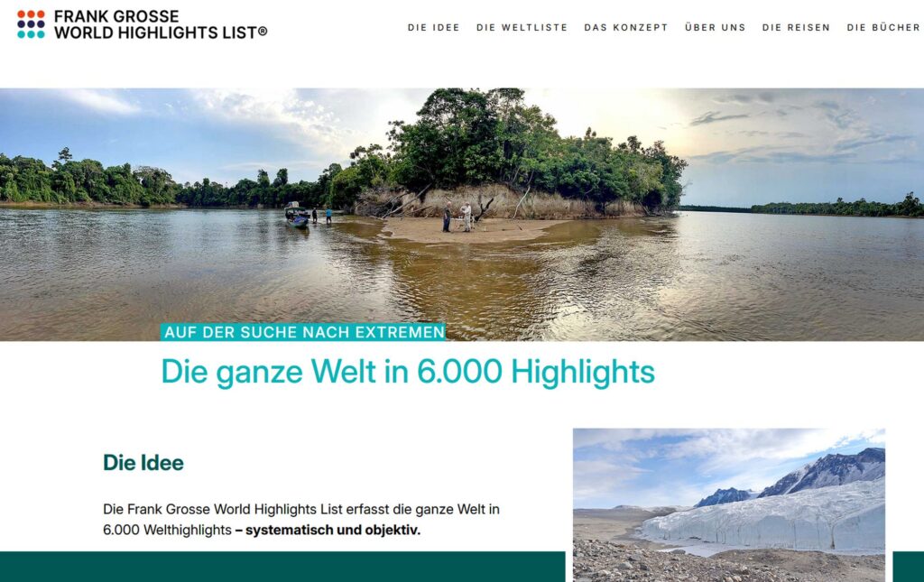Open the ÜBER UNS page
924x582 pixels.
pyautogui.click(x=716, y=28)
